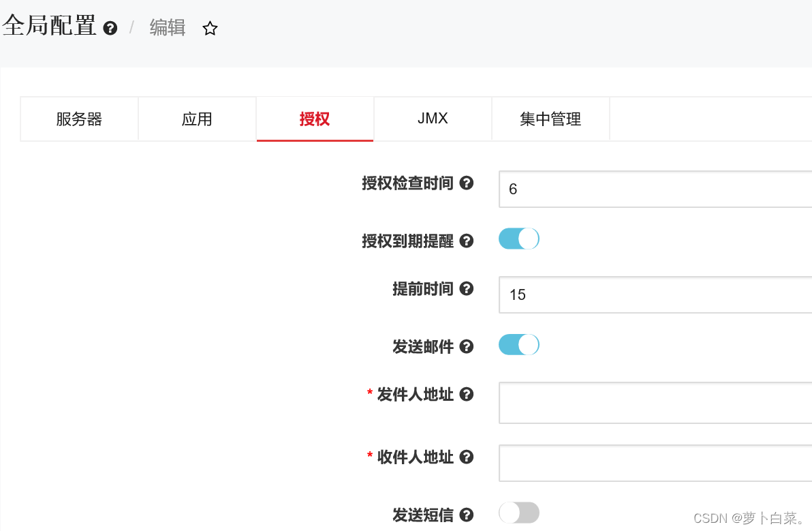
Task: Select the currently active 授权 tab
Action: [315, 119]
